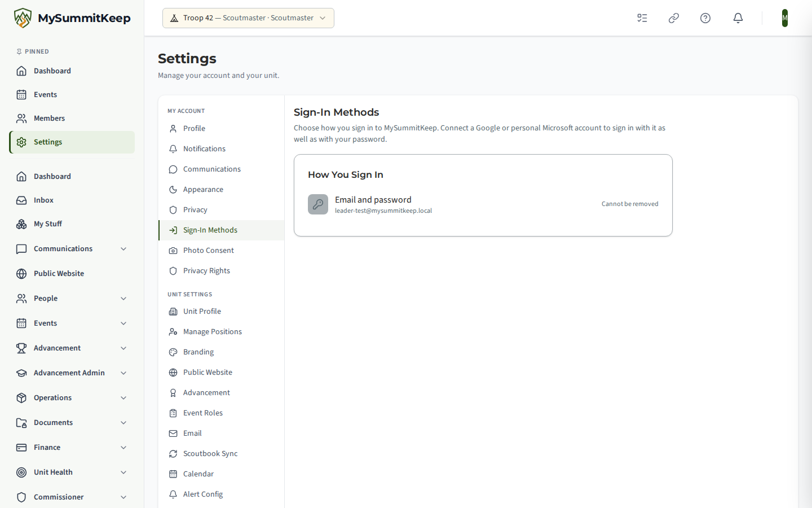Viewport: 812px width, 508px height.
Task: Click the Advancement Admin graduation cap icon
Action: pos(21,373)
